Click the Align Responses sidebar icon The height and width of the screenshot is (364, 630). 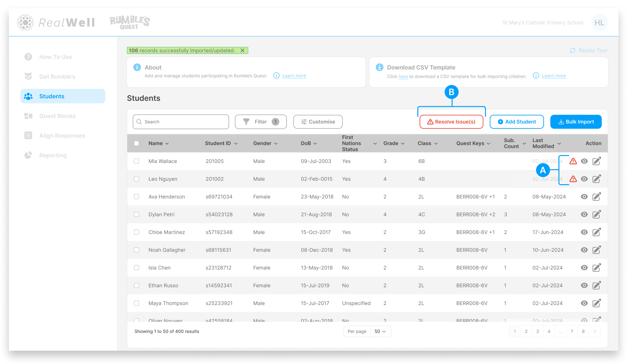[x=28, y=135]
